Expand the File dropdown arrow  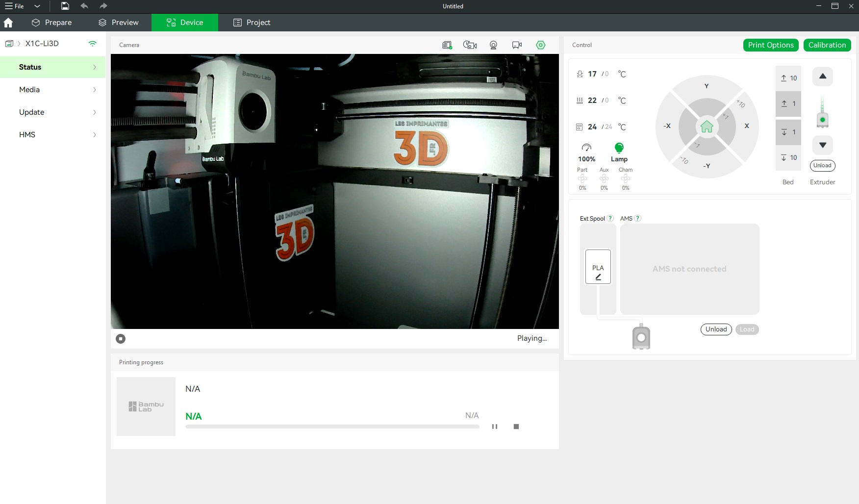click(x=37, y=6)
